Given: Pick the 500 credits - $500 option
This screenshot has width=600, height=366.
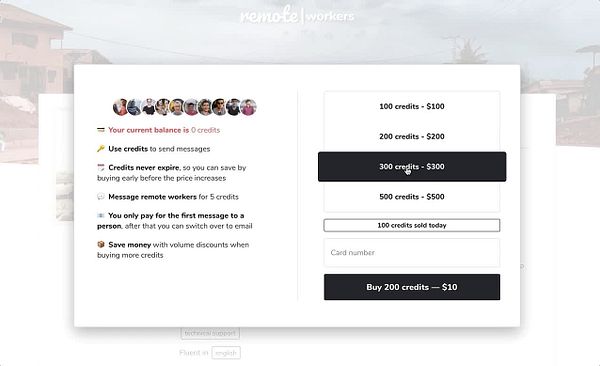Looking at the screenshot, I should tap(412, 197).
